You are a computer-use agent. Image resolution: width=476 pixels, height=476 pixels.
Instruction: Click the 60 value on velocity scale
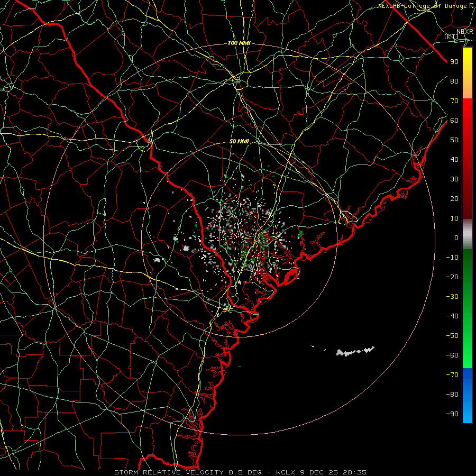point(454,121)
